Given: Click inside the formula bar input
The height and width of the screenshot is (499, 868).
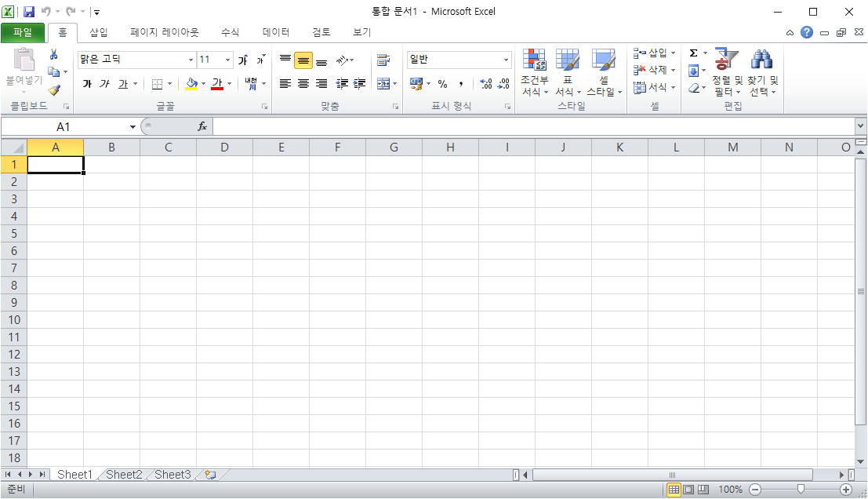Looking at the screenshot, I should pos(534,127).
